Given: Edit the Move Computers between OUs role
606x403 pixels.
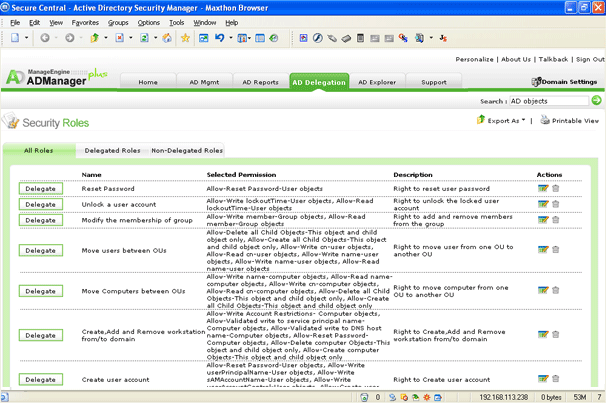Looking at the screenshot, I should tap(543, 290).
